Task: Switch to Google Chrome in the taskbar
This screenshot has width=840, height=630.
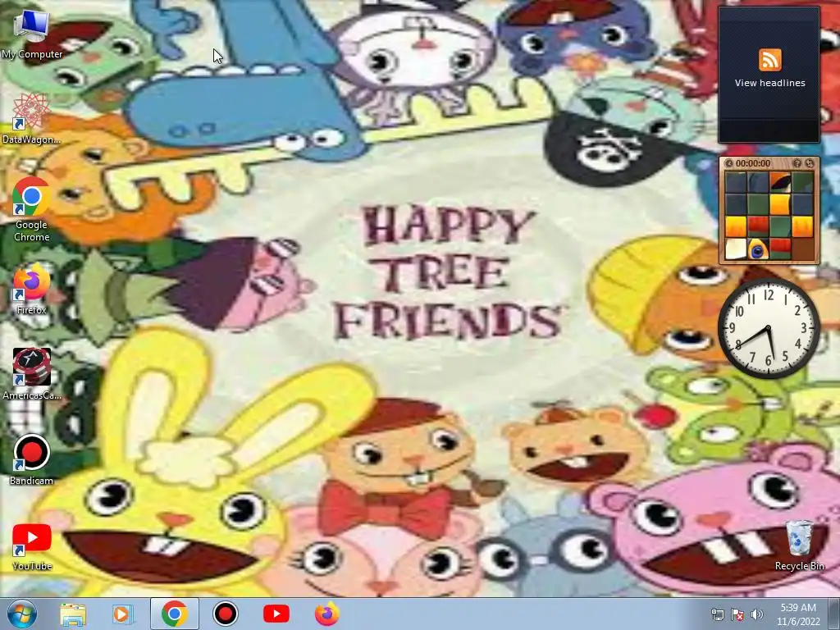Action: click(x=175, y=614)
